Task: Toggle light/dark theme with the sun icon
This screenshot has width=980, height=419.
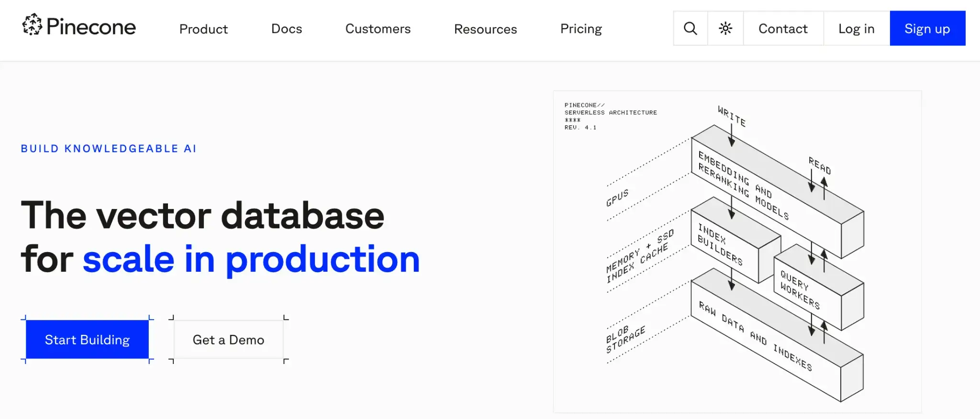Action: point(725,29)
